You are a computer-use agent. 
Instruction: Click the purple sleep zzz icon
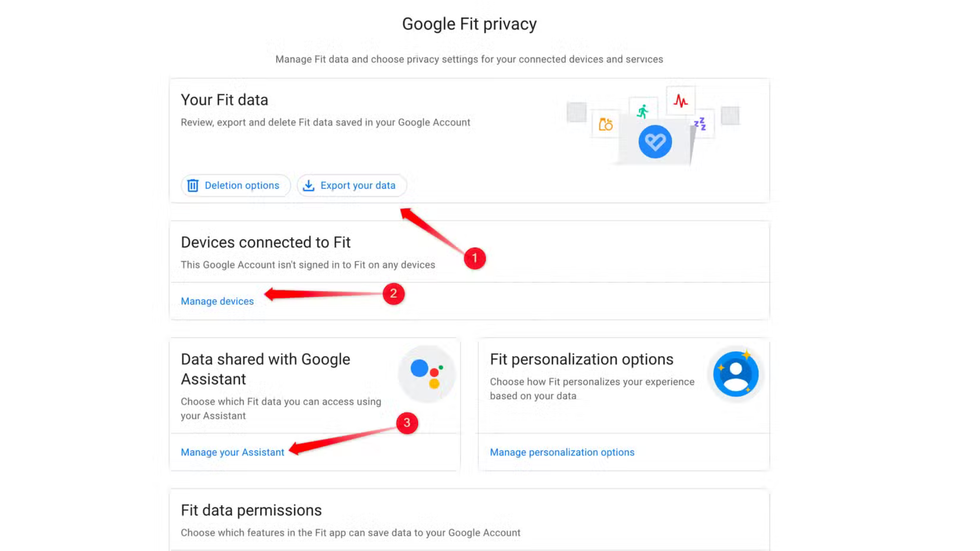pyautogui.click(x=700, y=122)
